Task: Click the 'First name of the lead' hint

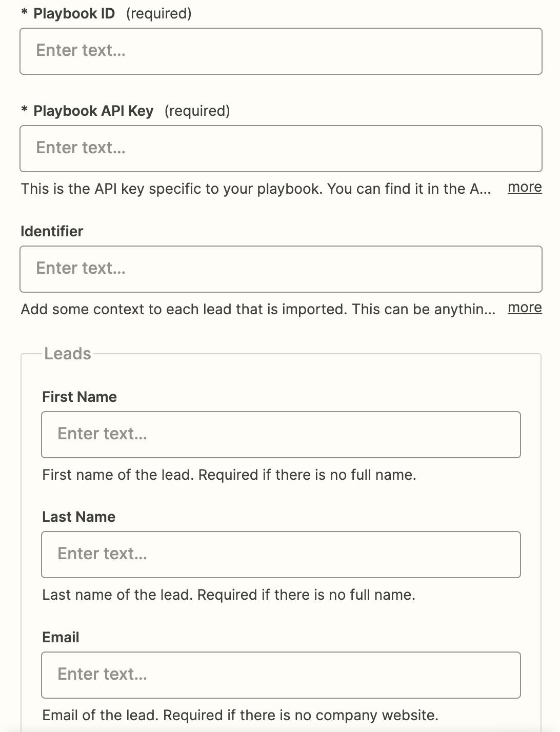Action: [x=229, y=475]
